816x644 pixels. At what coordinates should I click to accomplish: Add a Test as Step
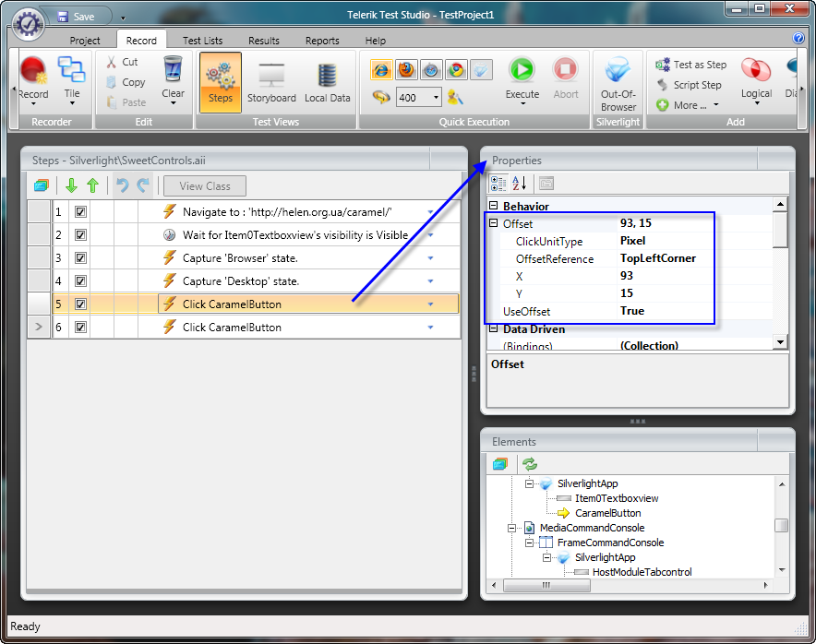click(x=690, y=65)
